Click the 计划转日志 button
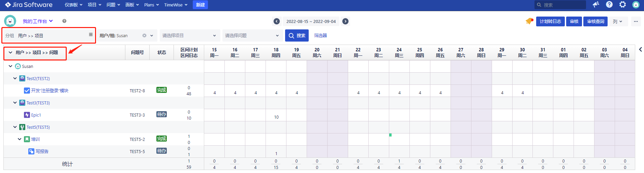The image size is (644, 173). click(x=550, y=21)
